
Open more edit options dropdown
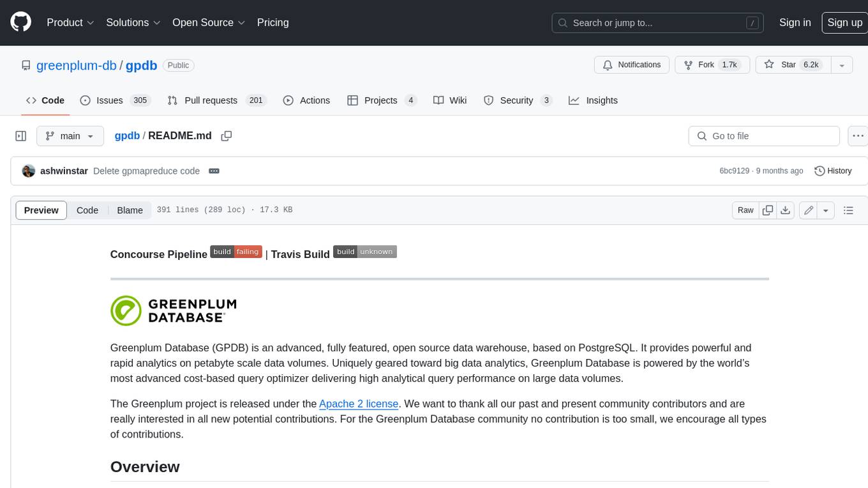click(x=826, y=210)
